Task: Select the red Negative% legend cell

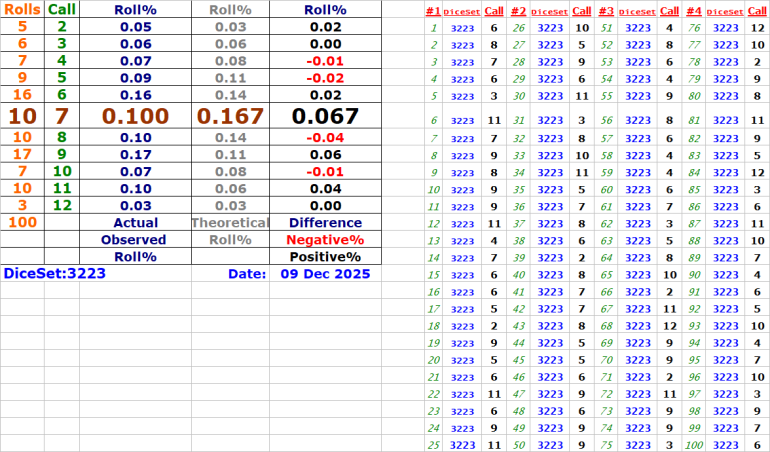Action: pyautogui.click(x=325, y=240)
